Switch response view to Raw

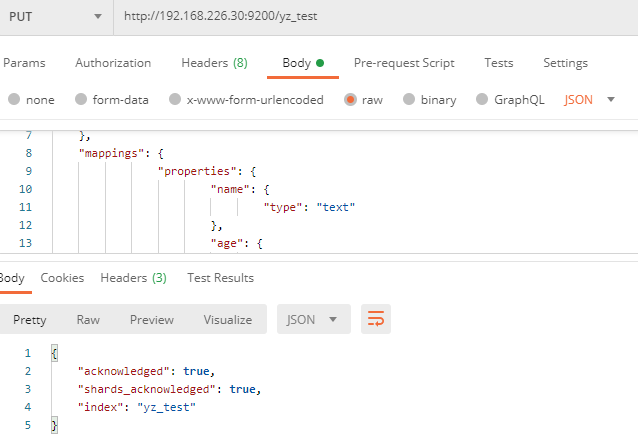88,320
